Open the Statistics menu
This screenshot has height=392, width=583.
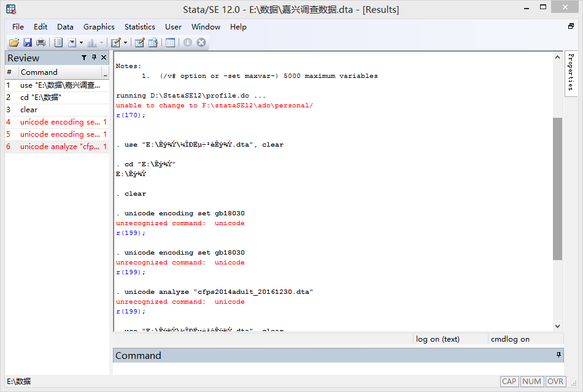[139, 26]
